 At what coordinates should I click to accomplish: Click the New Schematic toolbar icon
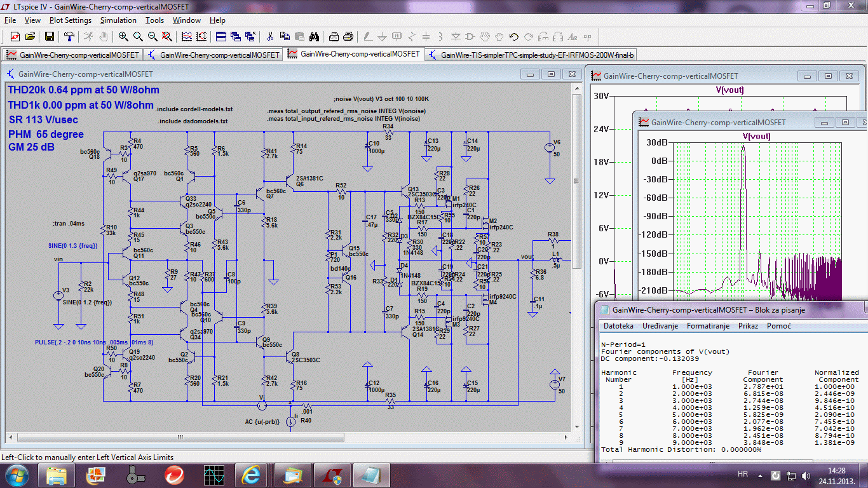pos(15,36)
